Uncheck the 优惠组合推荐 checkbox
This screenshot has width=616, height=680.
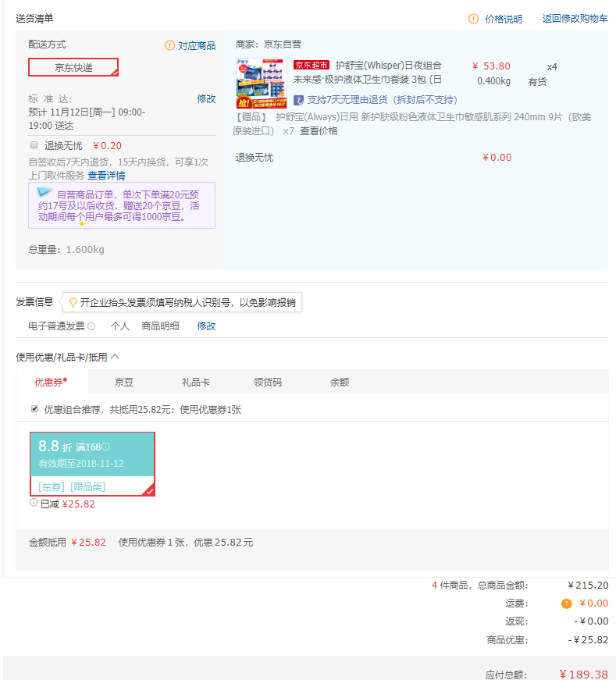point(34,409)
